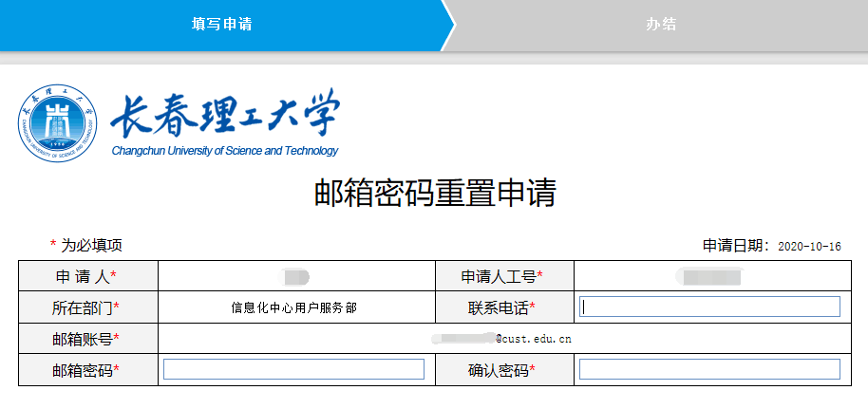
Task: Click the 邮箱账号 label cell
Action: pyautogui.click(x=88, y=339)
